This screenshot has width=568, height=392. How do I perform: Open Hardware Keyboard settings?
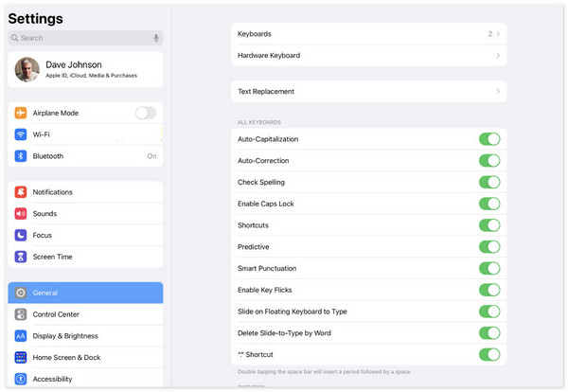pos(369,55)
